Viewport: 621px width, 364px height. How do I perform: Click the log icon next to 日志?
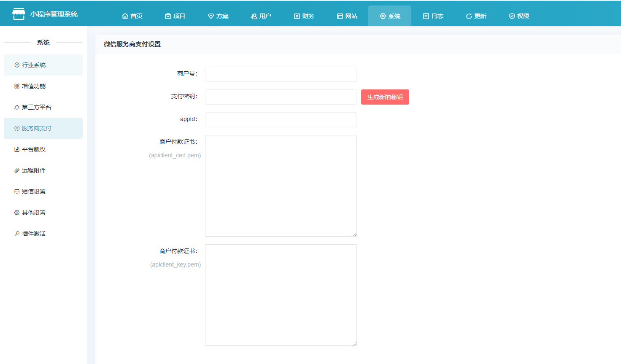426,16
